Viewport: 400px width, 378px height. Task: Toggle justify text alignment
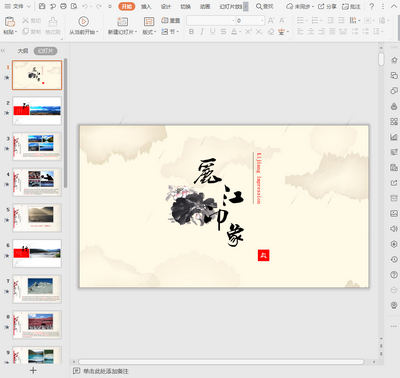(x=332, y=32)
